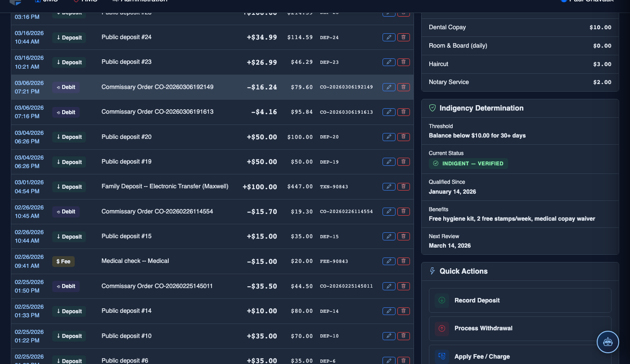Click the Qualified Since January 14, 2026 value
Screen dimensions: 630x364
tap(452, 192)
